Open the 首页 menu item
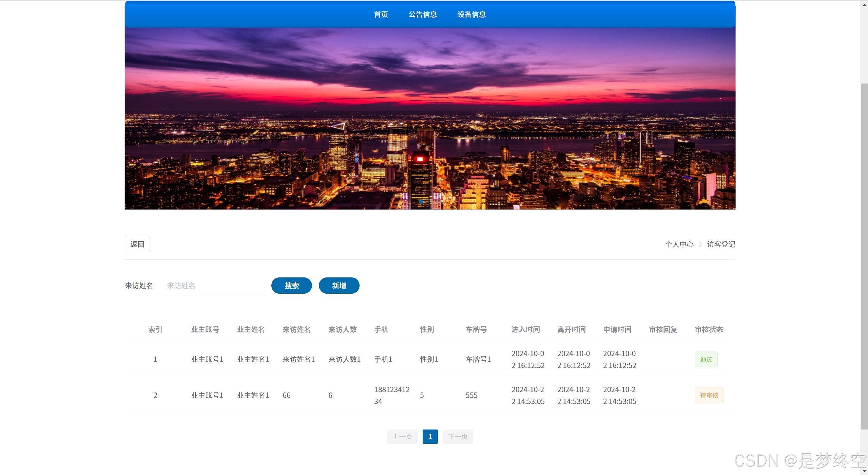 click(x=381, y=14)
